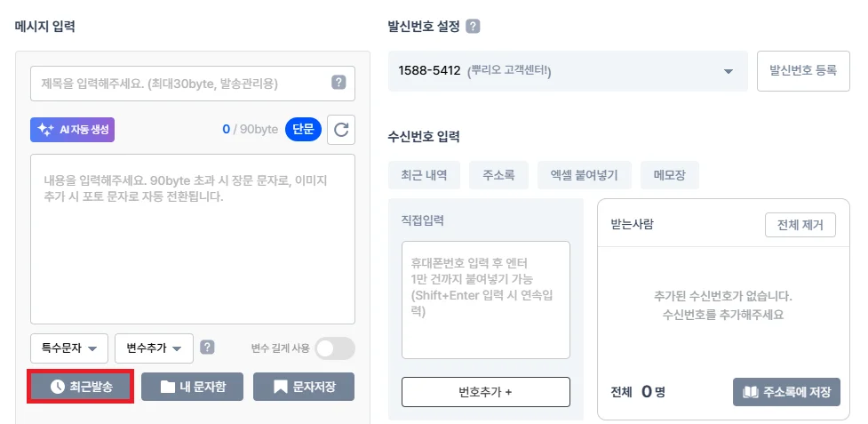Viewport: 868px width, 424px height.
Task: Generate message with AI 자동생성 button
Action: pos(73,130)
